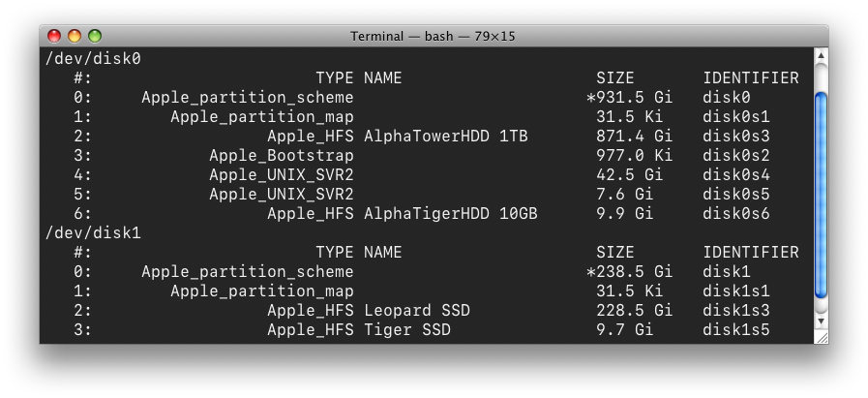Click the Tiger SSD partition name
This screenshot has height=398, width=868.
click(406, 330)
